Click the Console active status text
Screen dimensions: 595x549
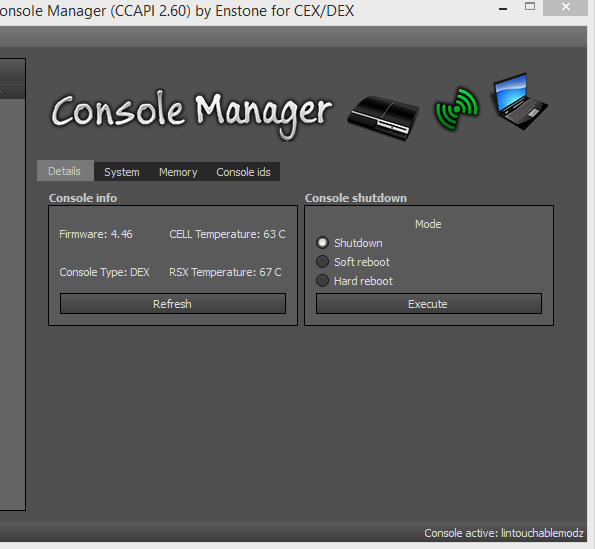click(x=504, y=533)
